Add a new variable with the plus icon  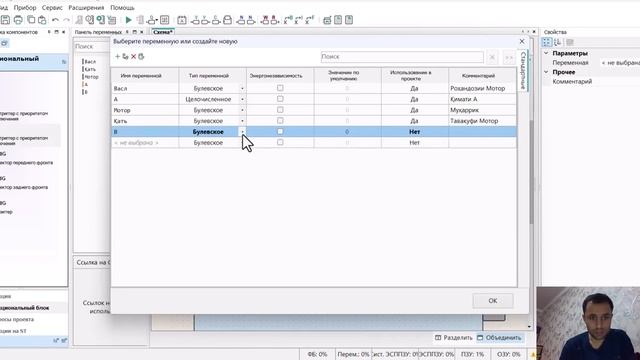pyautogui.click(x=118, y=56)
